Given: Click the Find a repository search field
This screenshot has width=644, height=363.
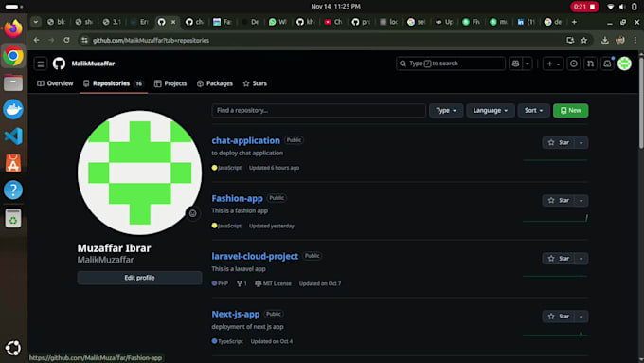Looking at the screenshot, I should 319,111.
